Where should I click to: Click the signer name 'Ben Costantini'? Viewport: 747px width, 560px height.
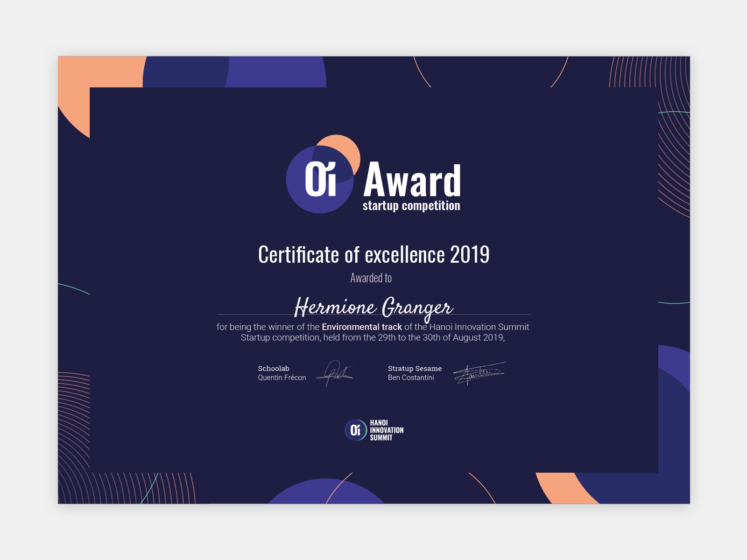(x=411, y=378)
